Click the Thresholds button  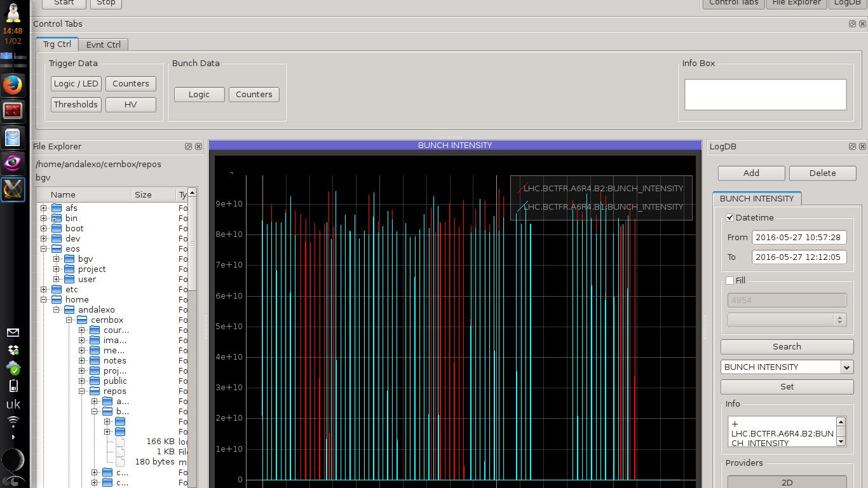(76, 105)
